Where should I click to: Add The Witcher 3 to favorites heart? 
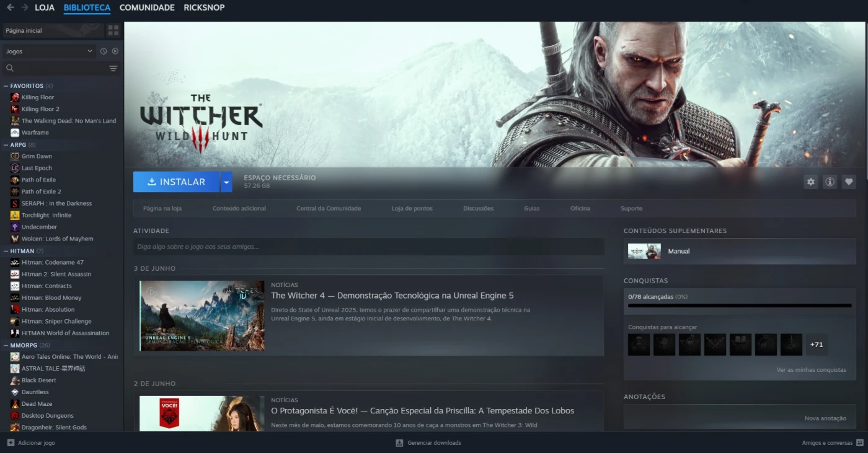click(849, 182)
